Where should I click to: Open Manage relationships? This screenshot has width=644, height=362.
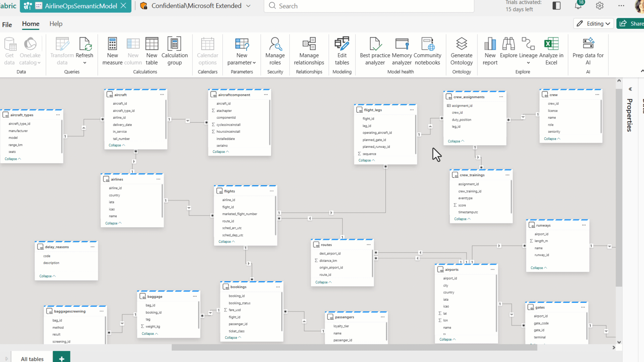pos(309,50)
